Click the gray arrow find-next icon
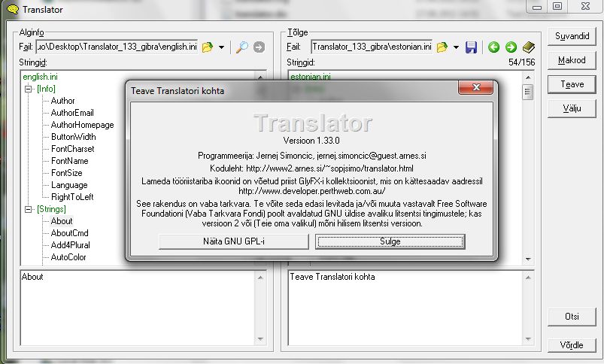This screenshot has height=364, width=604. coord(259,47)
